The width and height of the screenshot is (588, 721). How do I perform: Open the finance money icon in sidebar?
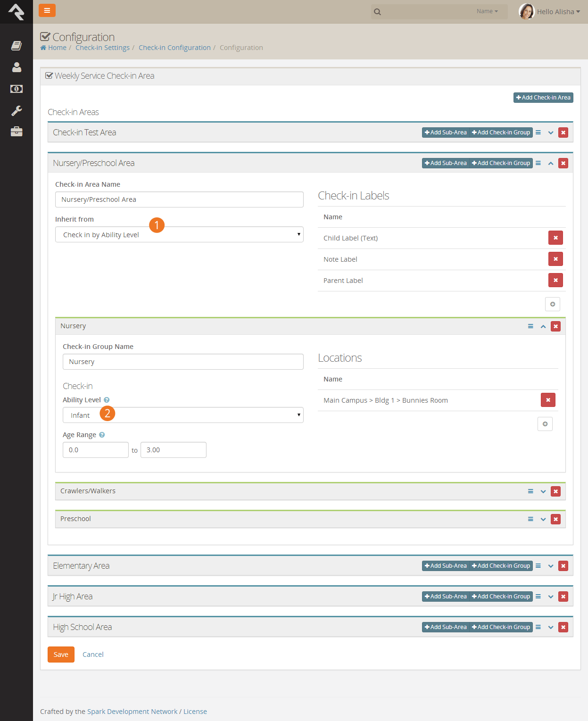17,89
